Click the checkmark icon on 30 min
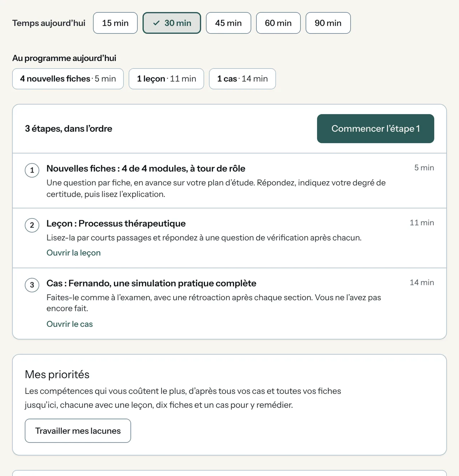459x476 pixels. coord(156,23)
